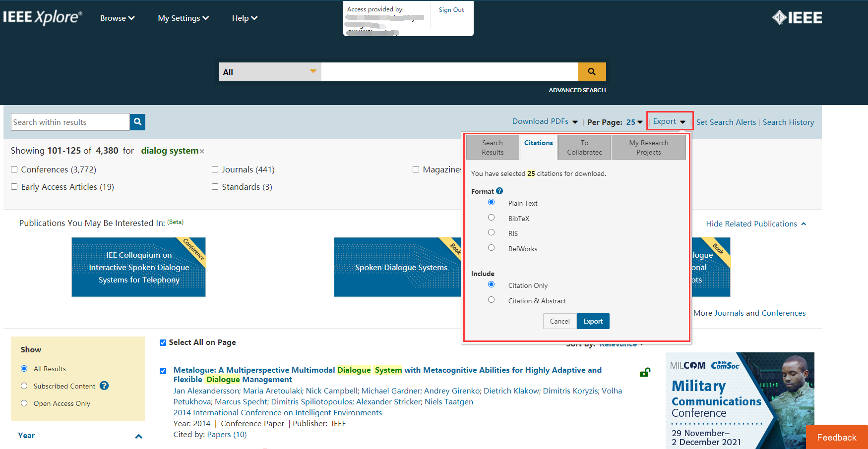
Task: Click the Military Communications Conference ad
Action: (x=740, y=400)
